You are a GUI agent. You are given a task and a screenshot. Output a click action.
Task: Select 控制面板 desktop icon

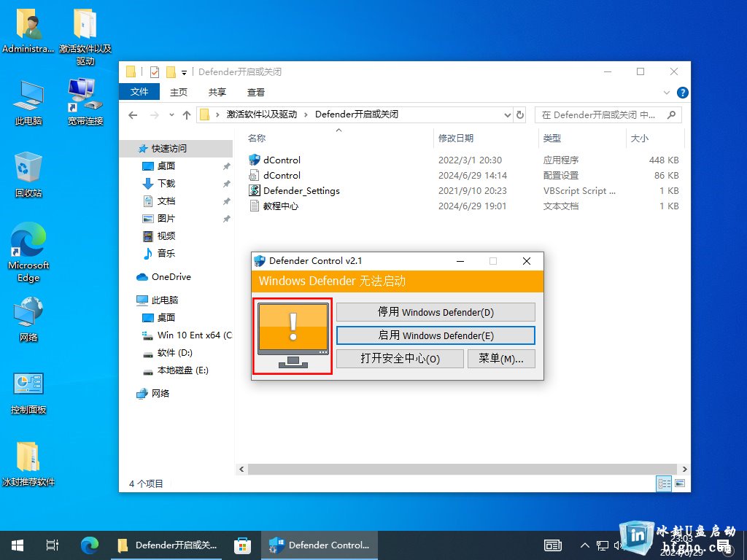pos(28,392)
